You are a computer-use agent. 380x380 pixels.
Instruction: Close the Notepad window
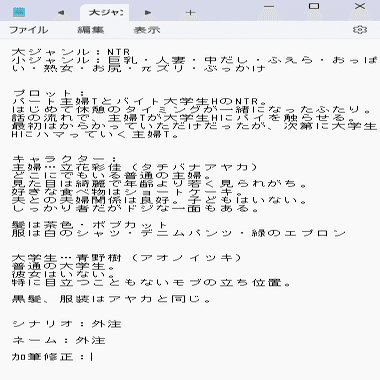[x=360, y=6]
